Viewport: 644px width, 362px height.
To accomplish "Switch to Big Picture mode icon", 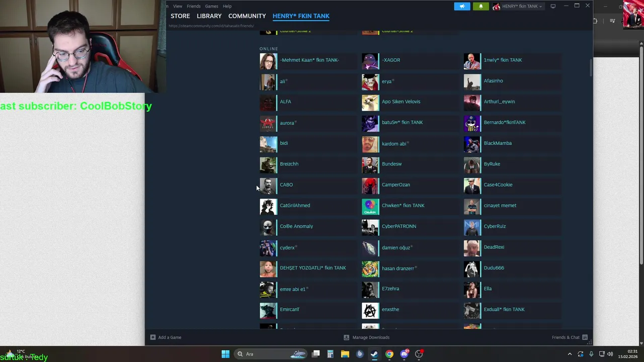I will [553, 6].
